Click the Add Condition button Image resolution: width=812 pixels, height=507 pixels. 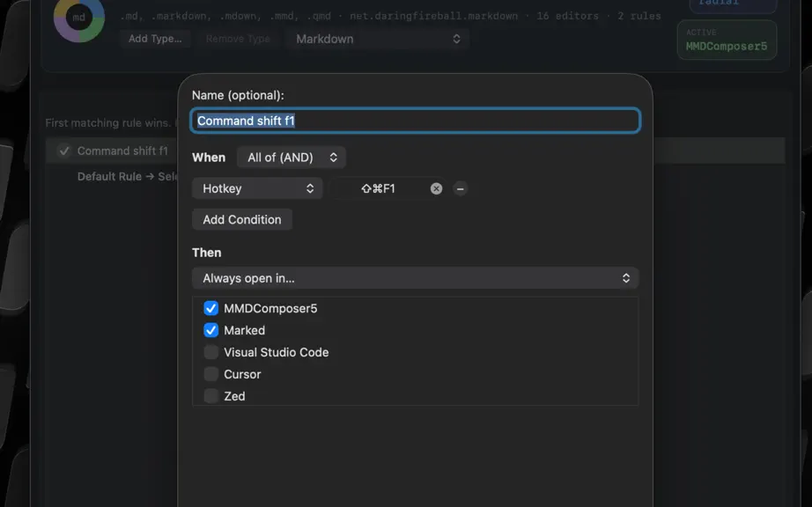tap(242, 219)
